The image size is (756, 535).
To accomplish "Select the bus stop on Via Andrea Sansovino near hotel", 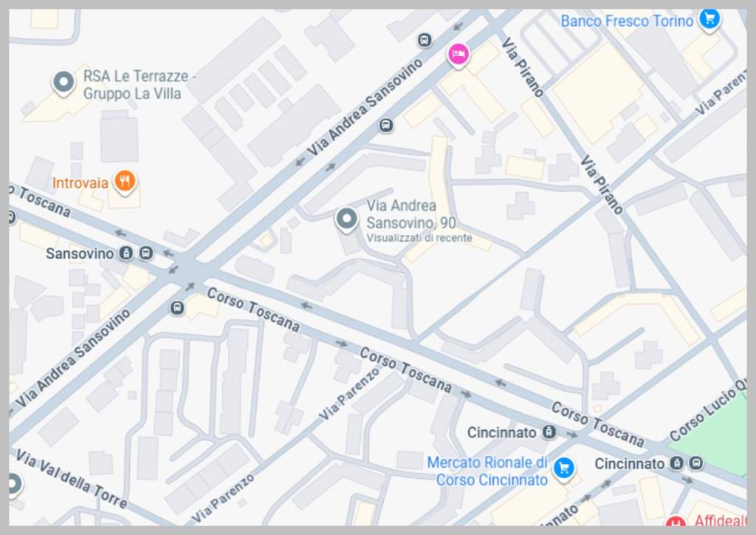I will [425, 40].
